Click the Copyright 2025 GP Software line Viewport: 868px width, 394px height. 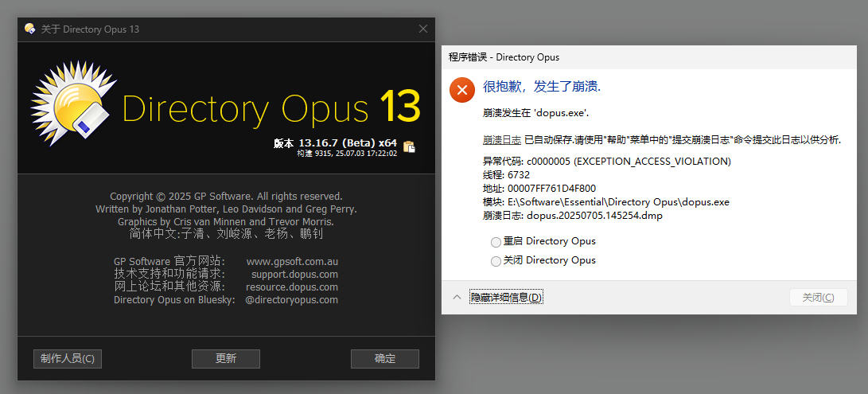tap(227, 196)
